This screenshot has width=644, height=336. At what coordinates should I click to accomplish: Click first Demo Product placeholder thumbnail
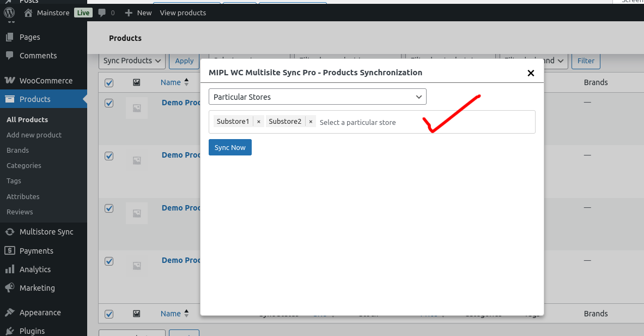pos(137,108)
